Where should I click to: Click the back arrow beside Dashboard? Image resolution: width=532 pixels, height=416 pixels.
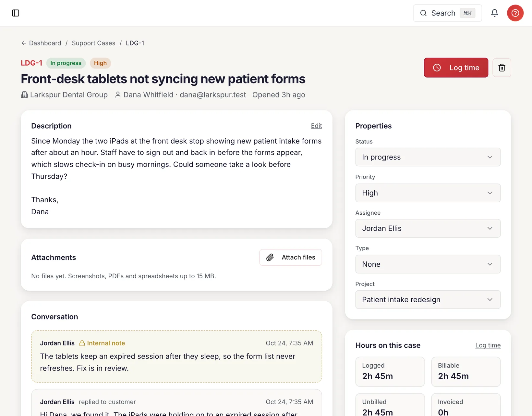(24, 43)
